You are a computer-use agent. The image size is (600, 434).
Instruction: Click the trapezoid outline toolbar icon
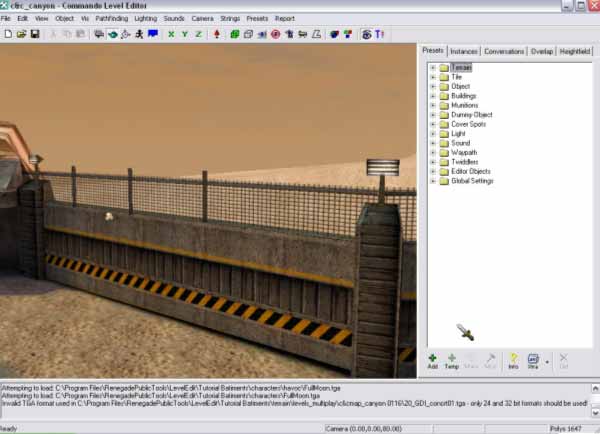tap(316, 34)
